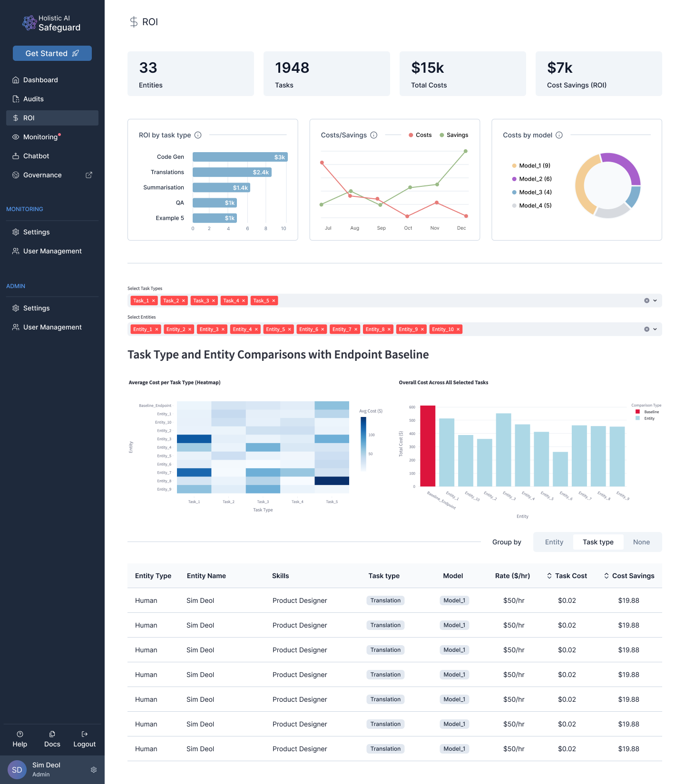The width and height of the screenshot is (685, 784).
Task: Expand the Select Task Types dropdown
Action: pyautogui.click(x=655, y=300)
